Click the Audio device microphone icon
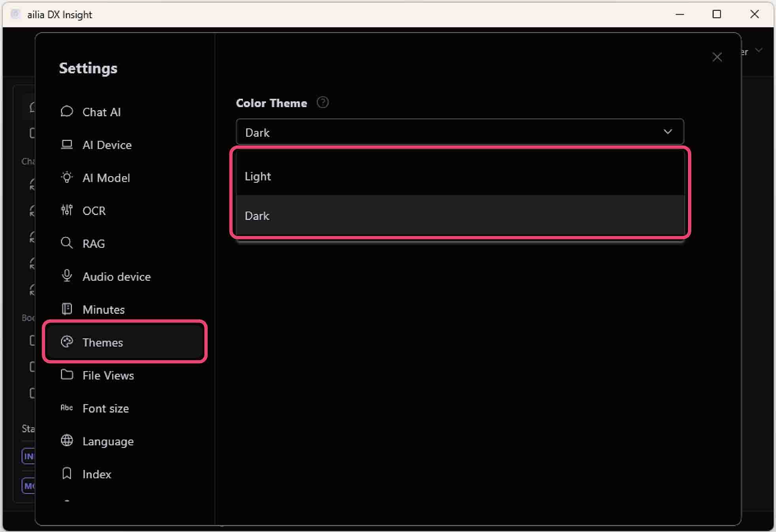The image size is (776, 532). tap(66, 276)
